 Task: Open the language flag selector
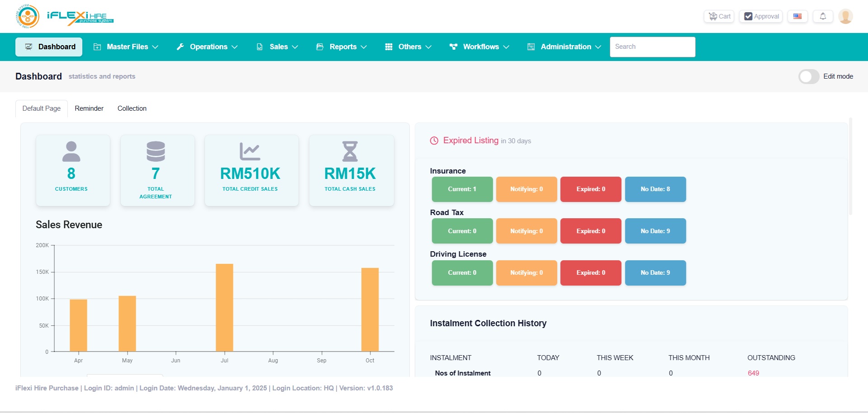[797, 16]
